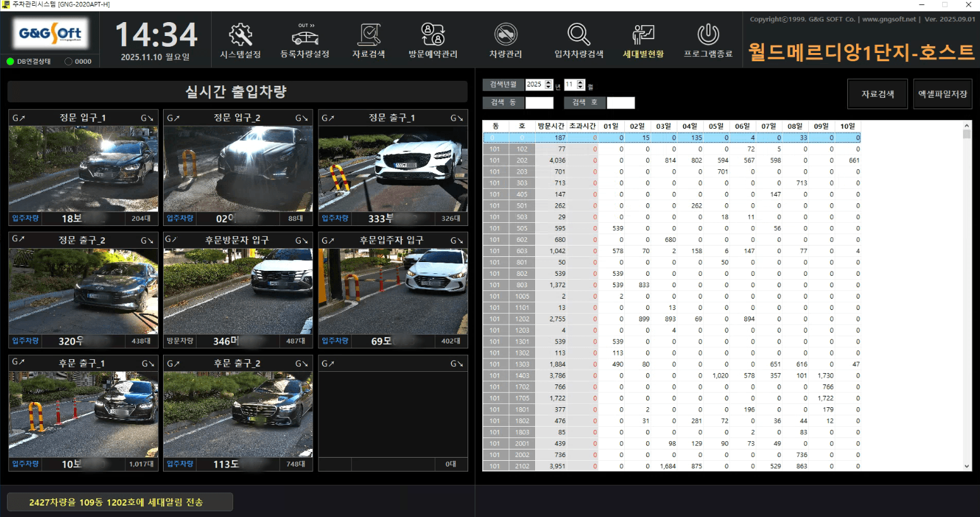Click 프로그램종료 power icon to exit
Viewport: 980px width, 517px height.
(x=708, y=40)
